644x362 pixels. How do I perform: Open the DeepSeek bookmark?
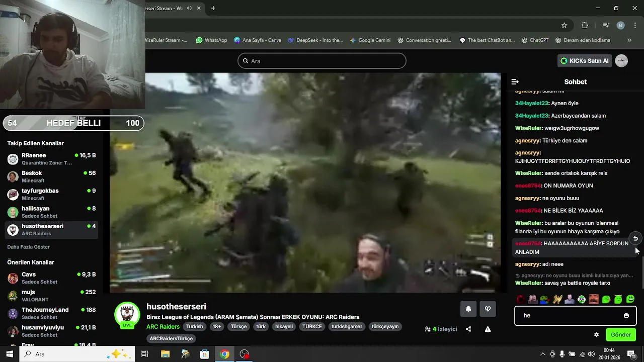click(x=315, y=40)
